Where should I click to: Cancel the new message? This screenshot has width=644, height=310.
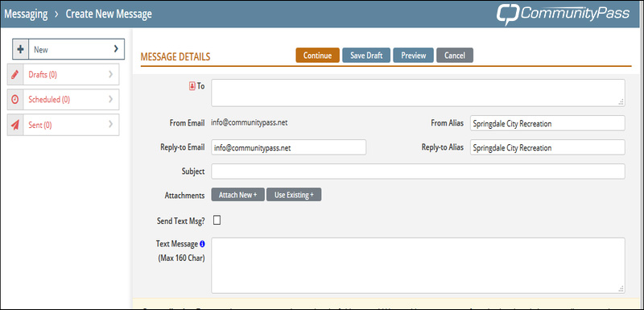[455, 56]
